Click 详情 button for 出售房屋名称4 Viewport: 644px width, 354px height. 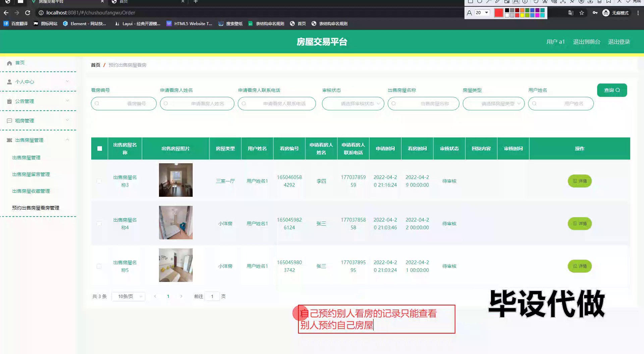tap(580, 224)
